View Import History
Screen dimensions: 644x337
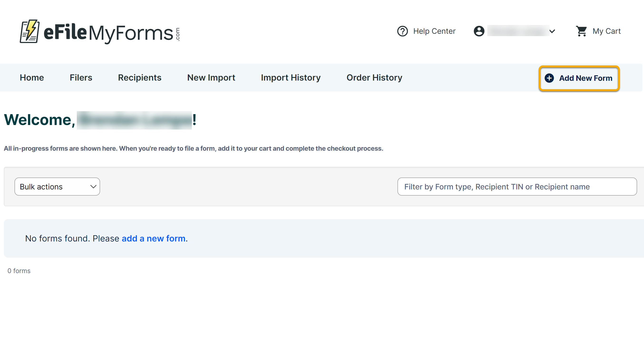click(291, 77)
